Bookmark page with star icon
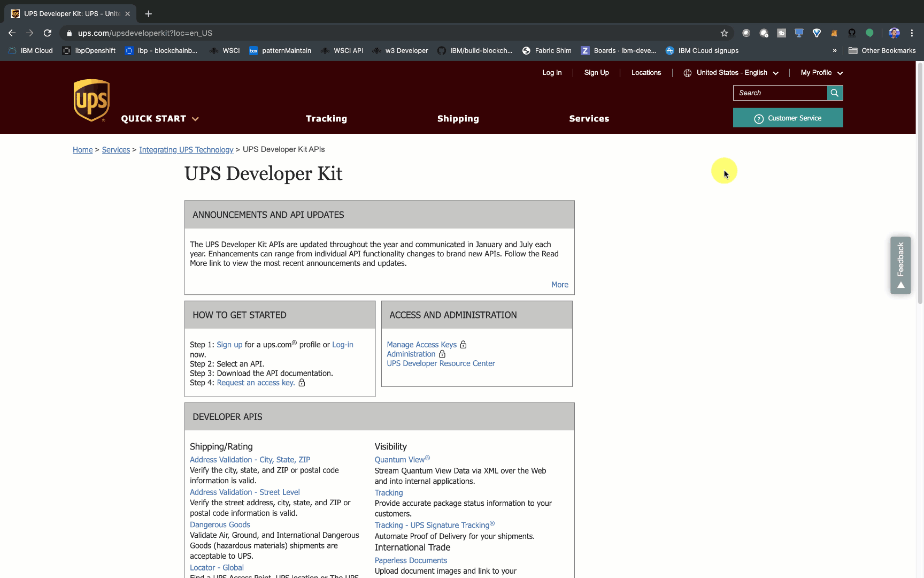The height and width of the screenshot is (578, 924). click(724, 33)
